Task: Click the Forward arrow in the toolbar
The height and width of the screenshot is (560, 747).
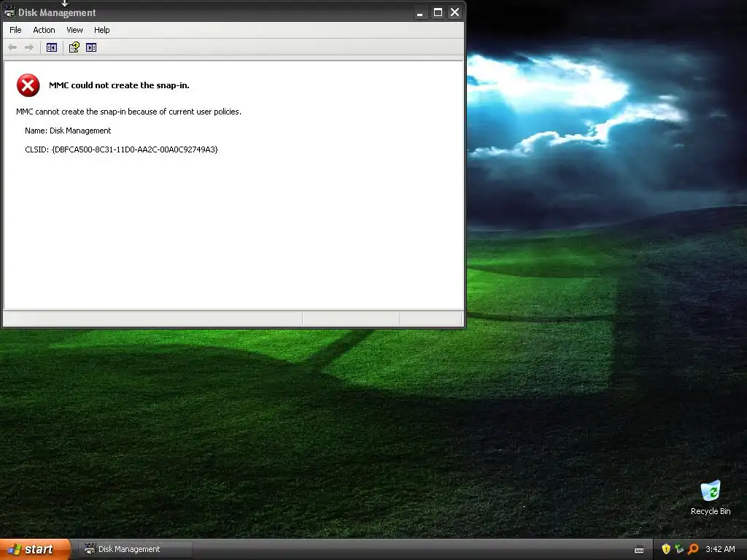Action: pos(29,47)
